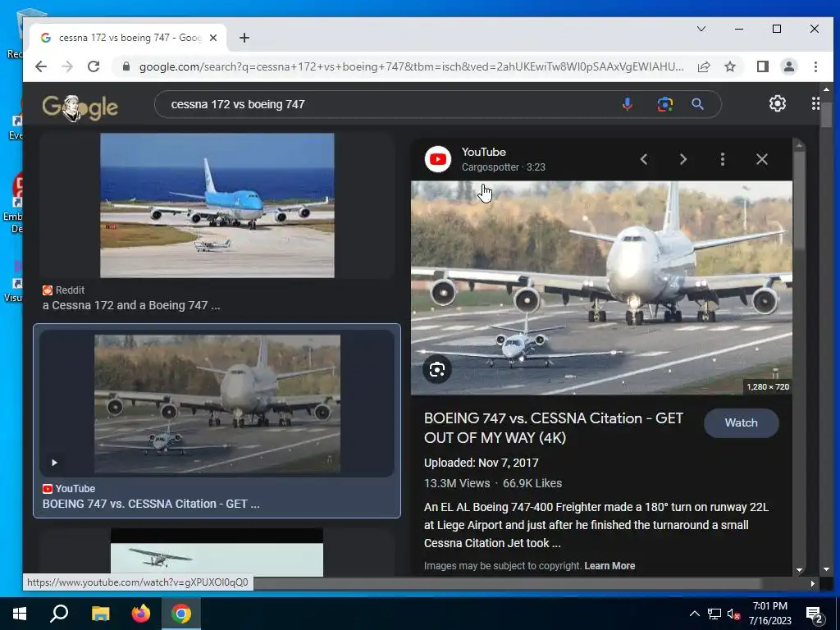Viewport: 840px width, 630px height.
Task: Close the image preview panel
Action: point(762,159)
